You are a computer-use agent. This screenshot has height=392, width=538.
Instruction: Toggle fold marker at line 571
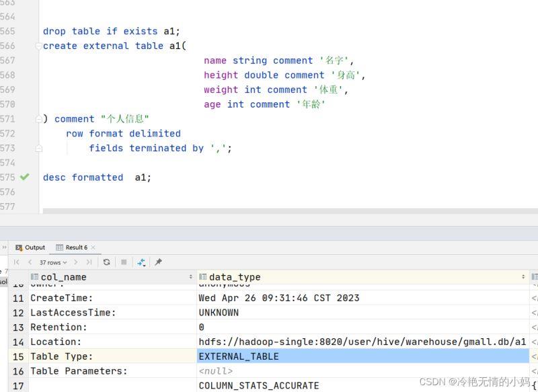39,119
